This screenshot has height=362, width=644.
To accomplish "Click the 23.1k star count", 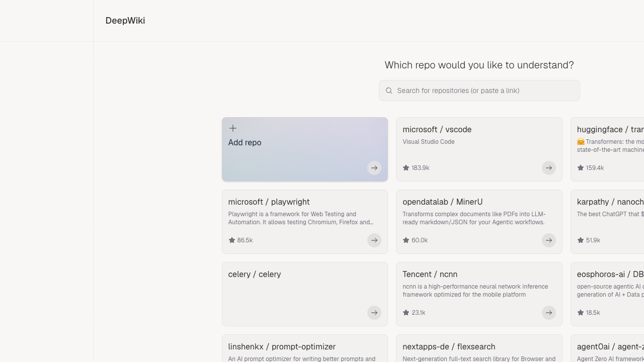I will (419, 313).
